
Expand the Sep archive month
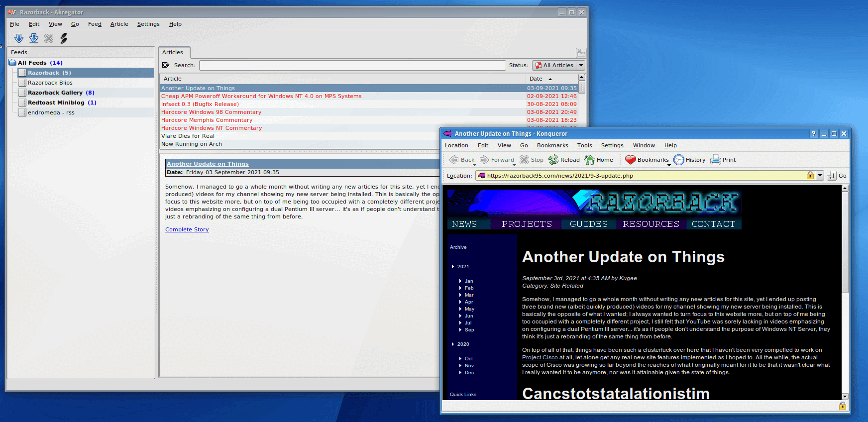pyautogui.click(x=460, y=330)
